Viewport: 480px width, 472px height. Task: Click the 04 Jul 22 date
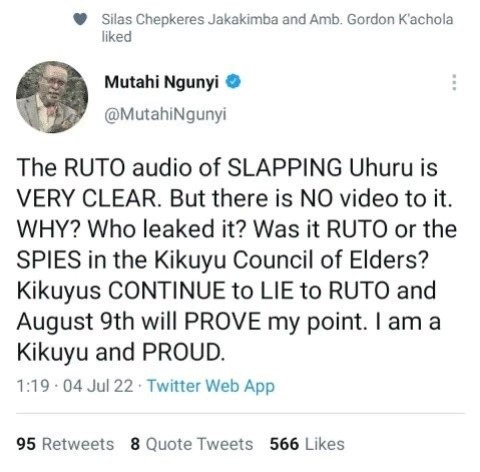pyautogui.click(x=98, y=386)
